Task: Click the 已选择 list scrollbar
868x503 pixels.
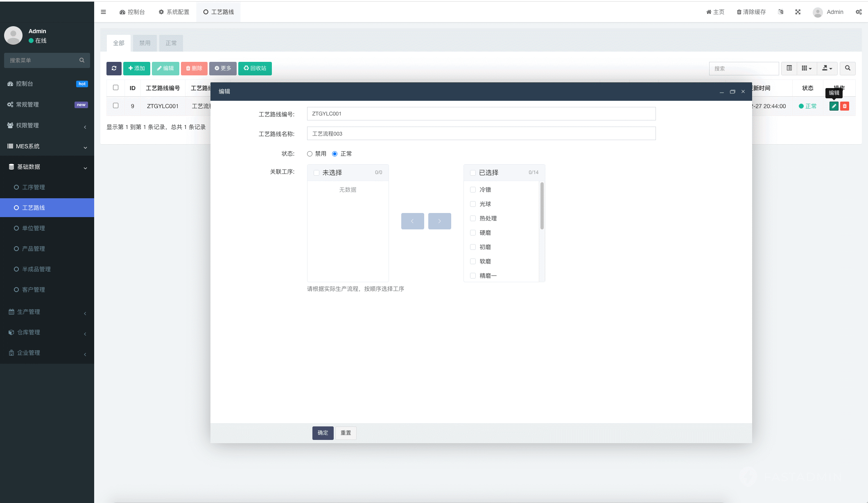Action: coord(542,206)
